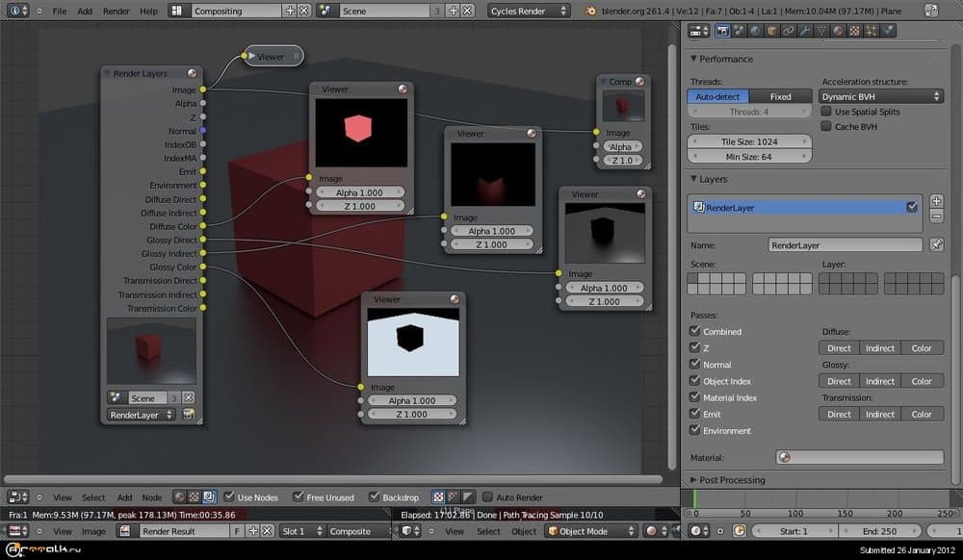Uncheck the Environment pass checkbox
This screenshot has height=560, width=963.
695,430
